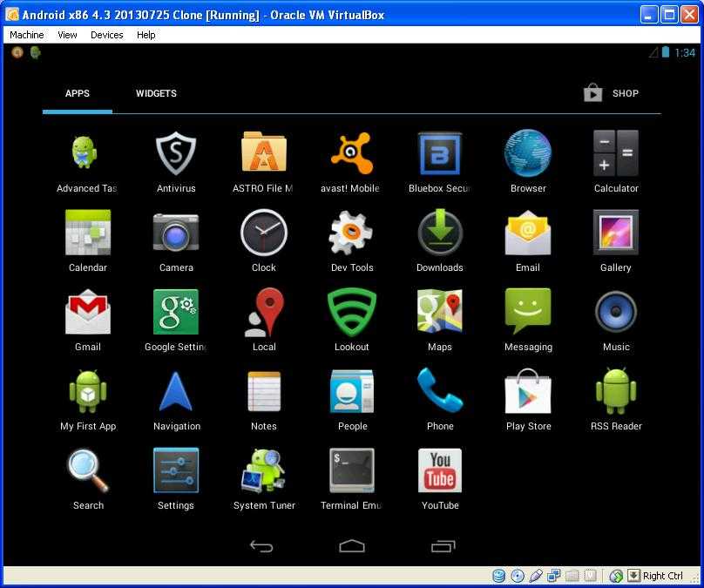
Task: Open the SHOP link
Action: (x=611, y=93)
